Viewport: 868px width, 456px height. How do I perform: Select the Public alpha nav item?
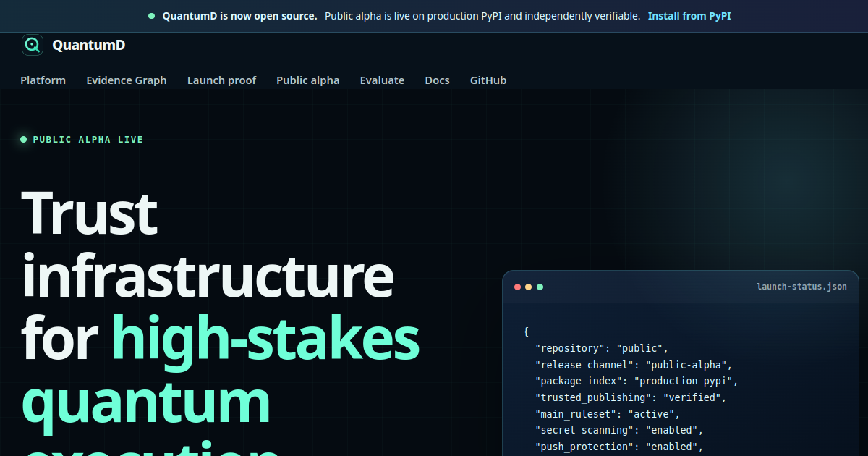307,80
